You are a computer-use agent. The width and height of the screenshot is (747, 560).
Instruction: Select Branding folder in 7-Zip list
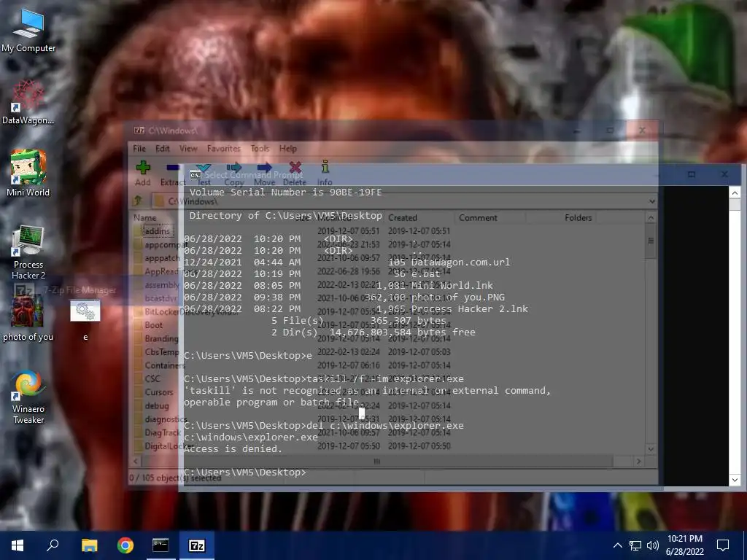click(161, 338)
